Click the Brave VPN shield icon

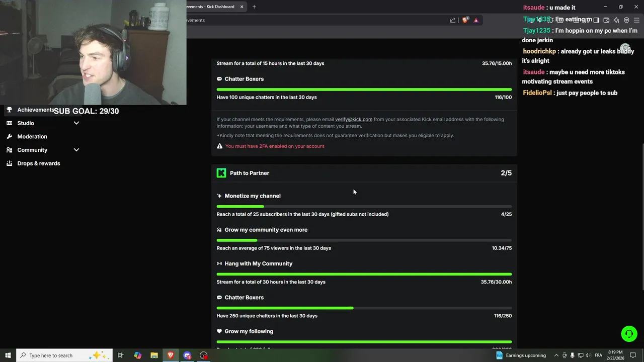(x=626, y=20)
